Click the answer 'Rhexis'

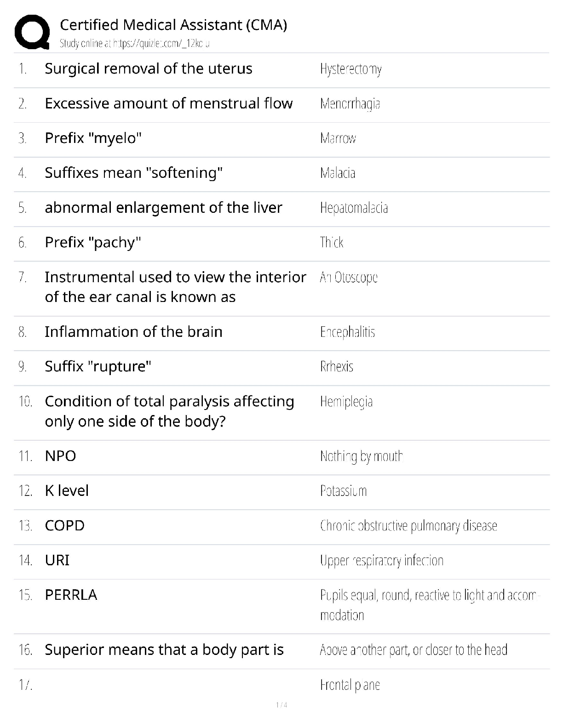coord(337,367)
